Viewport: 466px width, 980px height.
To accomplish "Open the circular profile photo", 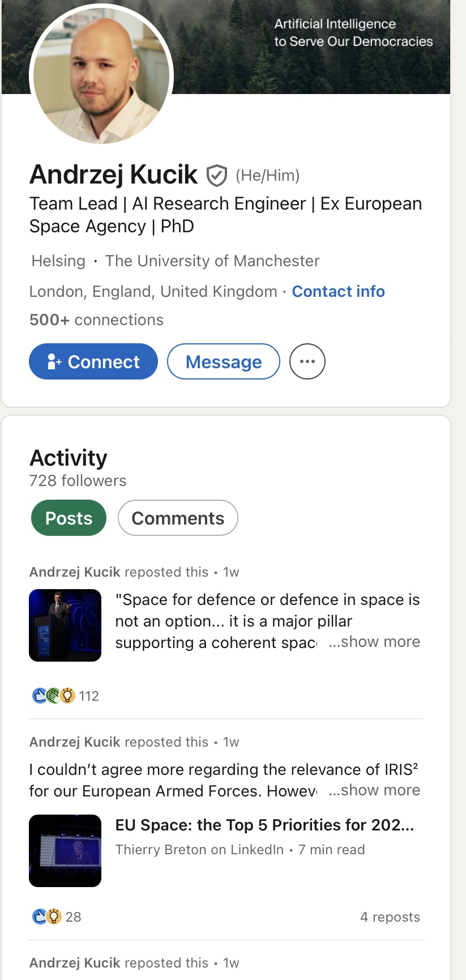I will pos(101,75).
